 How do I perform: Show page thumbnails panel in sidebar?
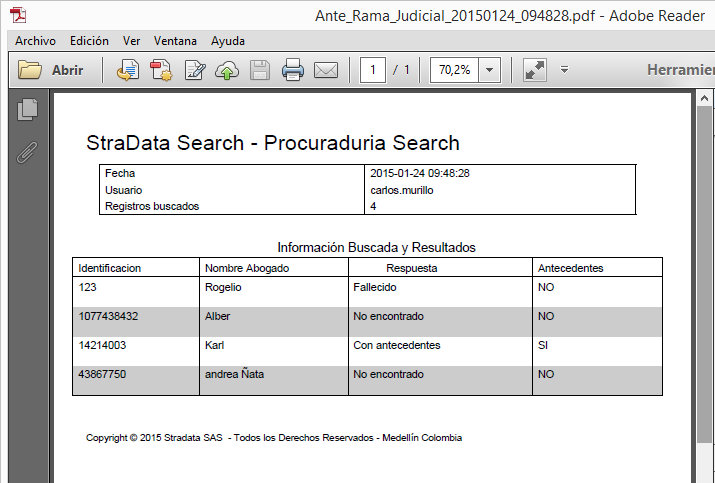click(27, 109)
